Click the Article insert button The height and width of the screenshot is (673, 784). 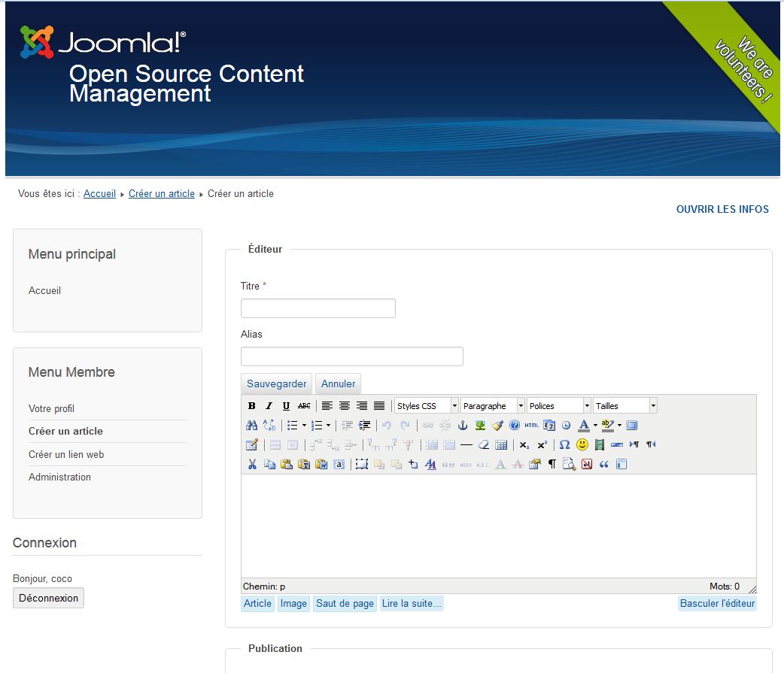point(257,604)
